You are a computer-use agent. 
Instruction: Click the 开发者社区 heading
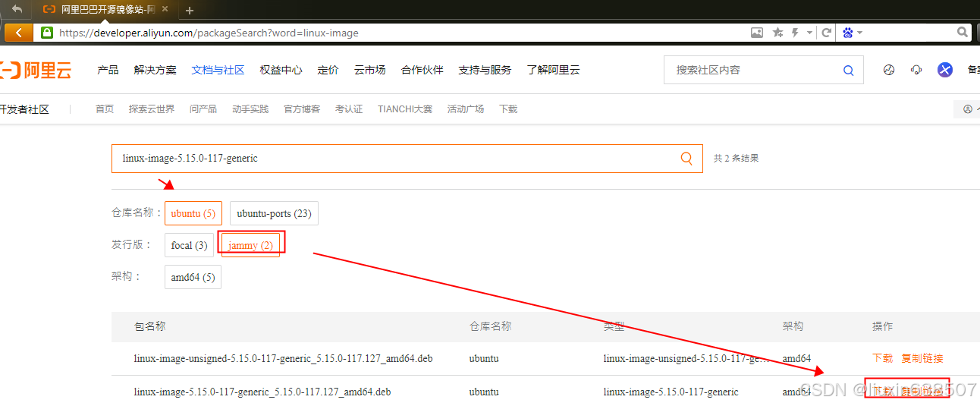tap(24, 109)
